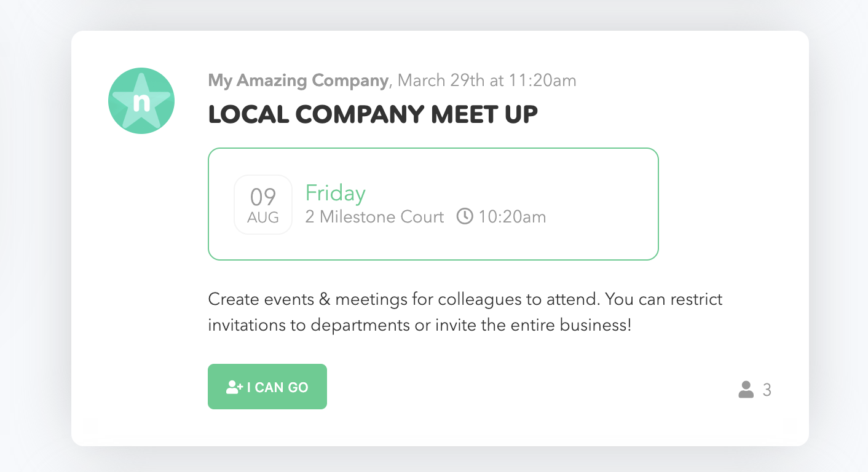Click the 09 AUG date badge

tap(263, 205)
